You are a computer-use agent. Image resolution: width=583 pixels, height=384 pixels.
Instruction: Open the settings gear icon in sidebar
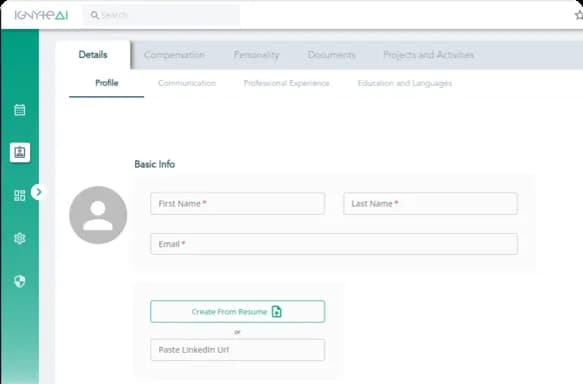pos(20,238)
